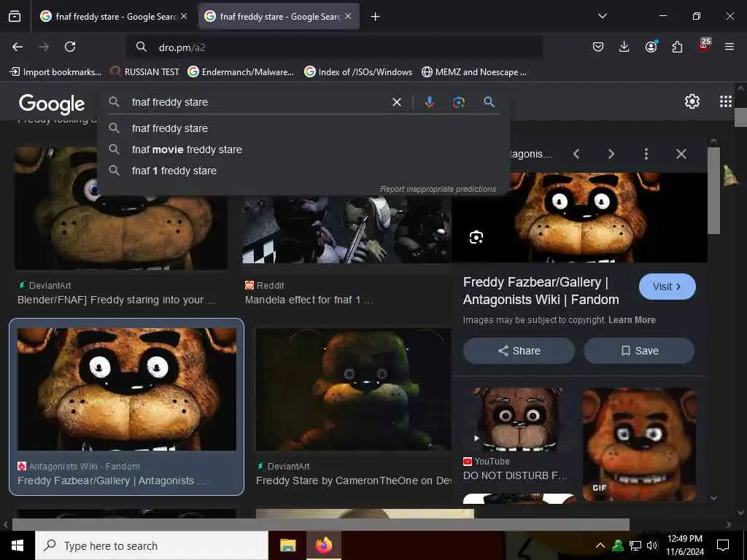Image resolution: width=747 pixels, height=560 pixels.
Task: Click taskbar 'Type here to search' box
Action: tap(152, 545)
